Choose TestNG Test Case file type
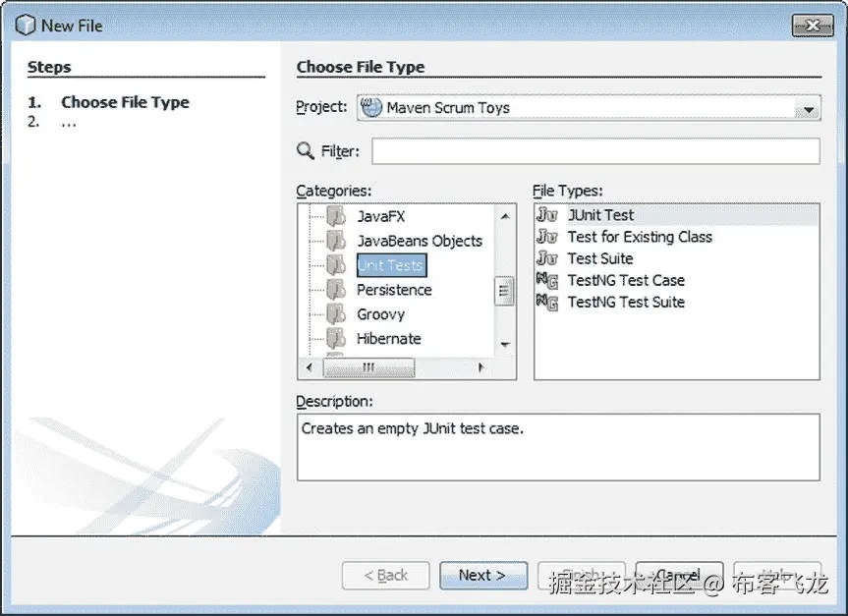Image resolution: width=848 pixels, height=616 pixels. [x=676, y=280]
